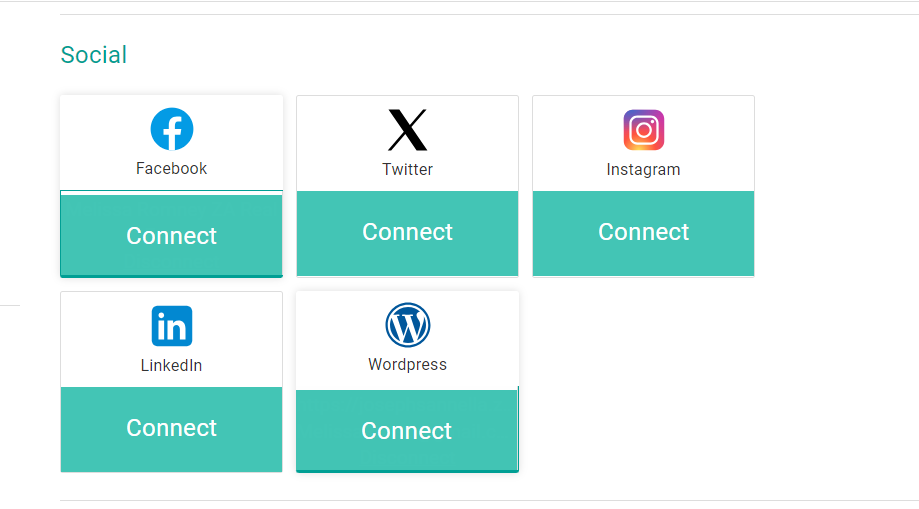Click the Facebook logo icon

tap(172, 130)
